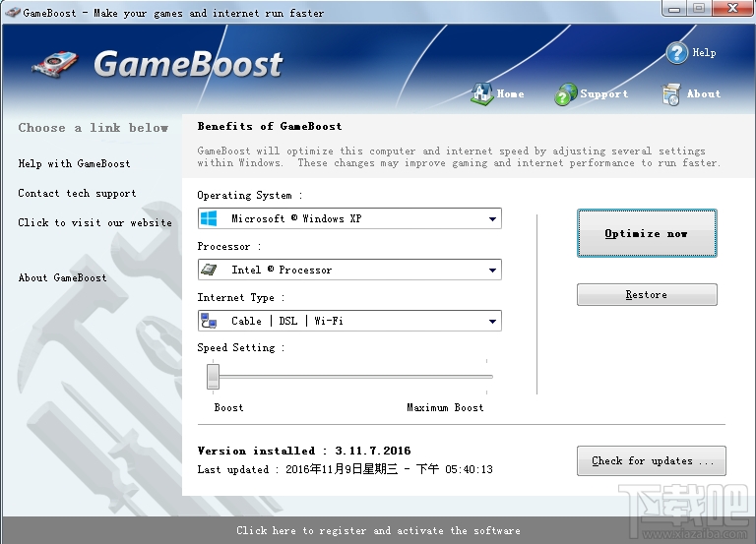Open the Home header link text
This screenshot has height=544, width=756.
pos(510,94)
